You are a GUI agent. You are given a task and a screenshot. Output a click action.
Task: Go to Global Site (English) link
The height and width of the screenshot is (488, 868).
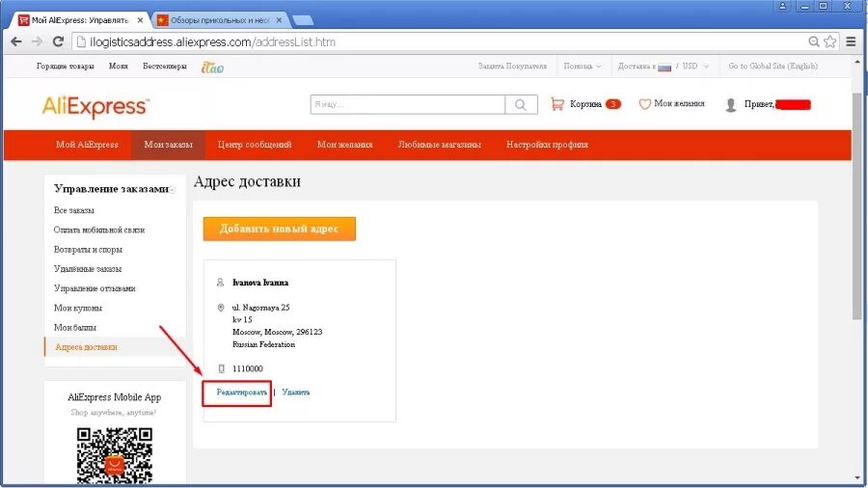(x=773, y=66)
